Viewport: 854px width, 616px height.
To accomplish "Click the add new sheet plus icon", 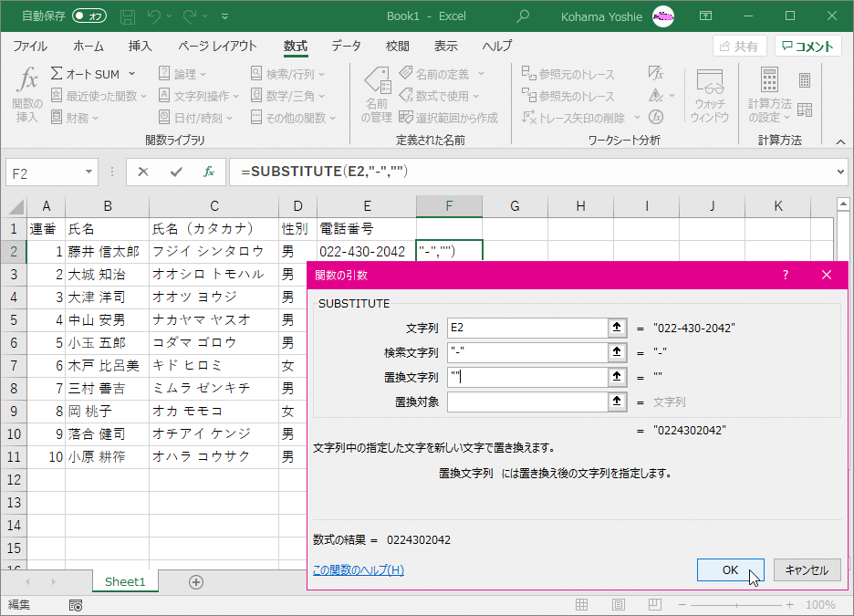I will click(x=195, y=581).
